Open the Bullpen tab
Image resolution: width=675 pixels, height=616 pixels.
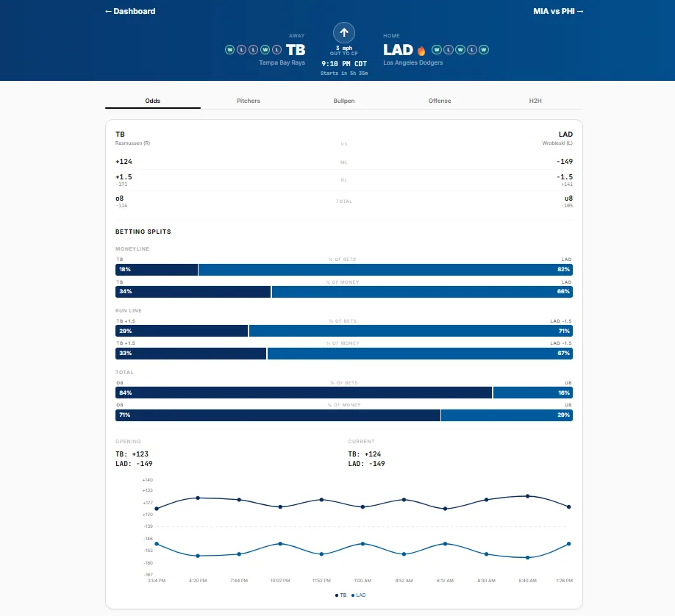click(x=344, y=101)
